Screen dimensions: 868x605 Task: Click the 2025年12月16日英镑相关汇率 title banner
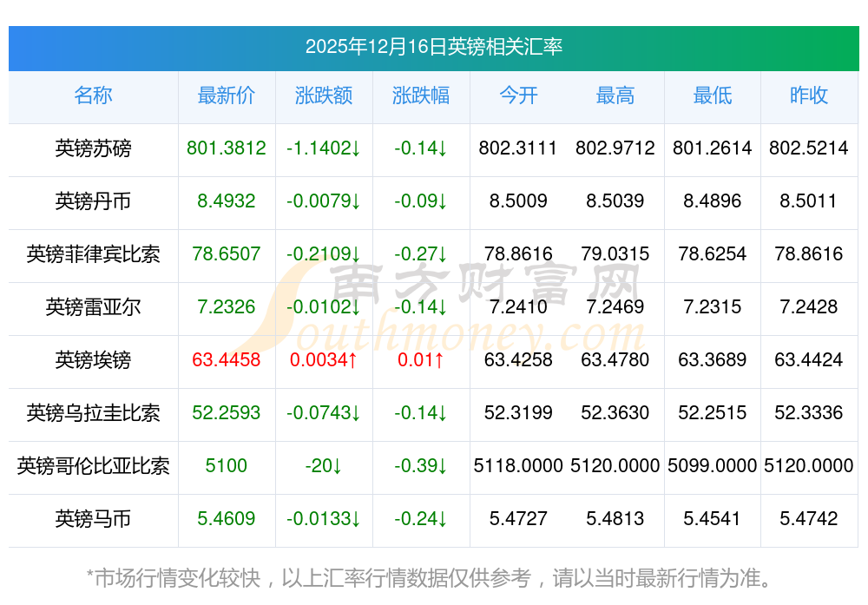pos(433,47)
